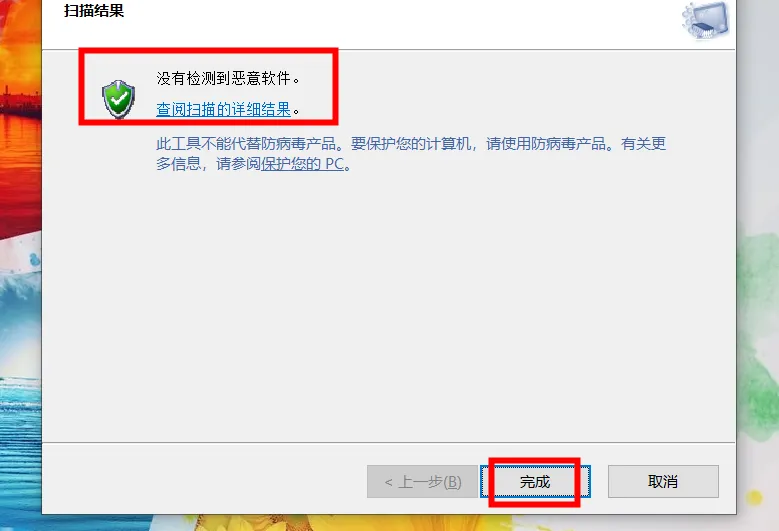
Task: Click the 取消 button
Action: [663, 481]
